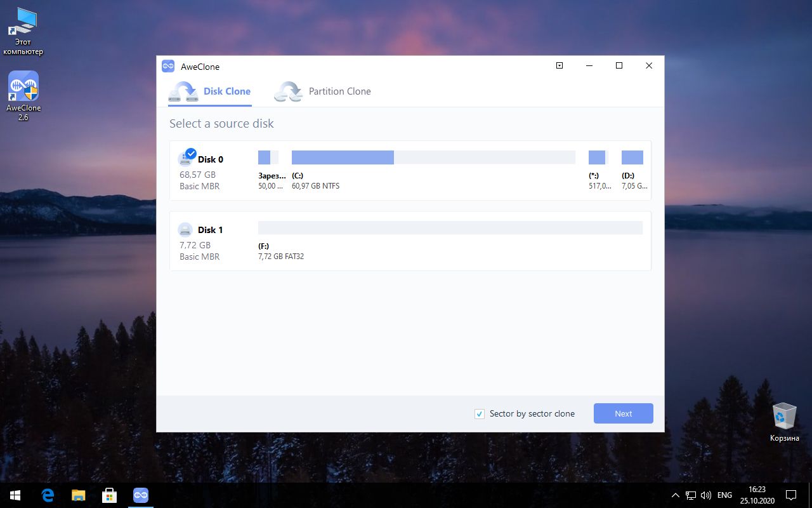Open Microsoft Store from the taskbar
The height and width of the screenshot is (508, 812).
109,495
